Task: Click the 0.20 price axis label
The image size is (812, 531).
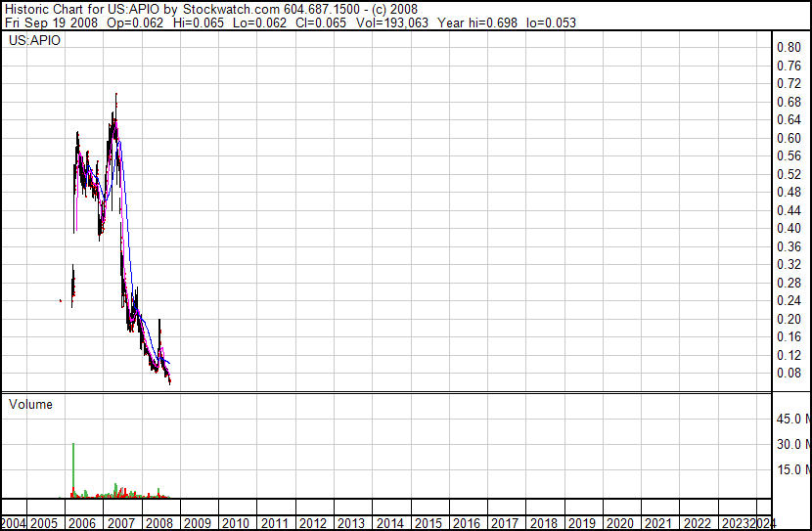Action: [x=789, y=319]
